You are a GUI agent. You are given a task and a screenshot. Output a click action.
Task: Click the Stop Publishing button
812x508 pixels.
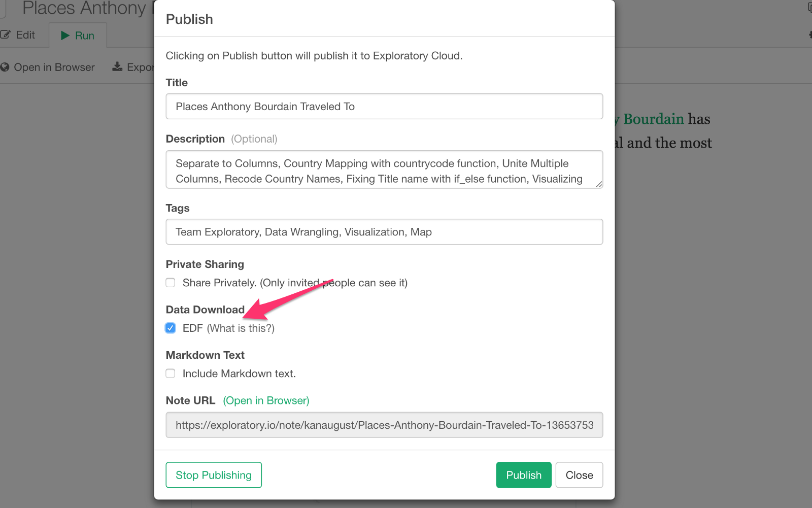[214, 475]
